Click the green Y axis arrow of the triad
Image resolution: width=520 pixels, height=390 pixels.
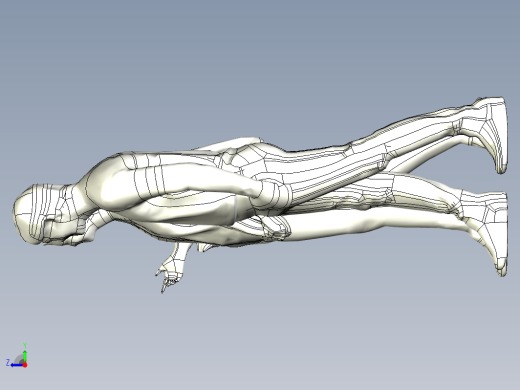(x=25, y=355)
